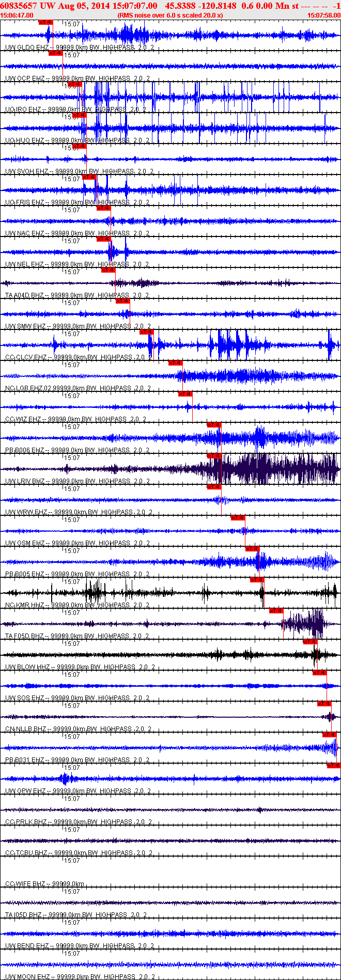Click the red pick marker on B031 trace

[330, 735]
